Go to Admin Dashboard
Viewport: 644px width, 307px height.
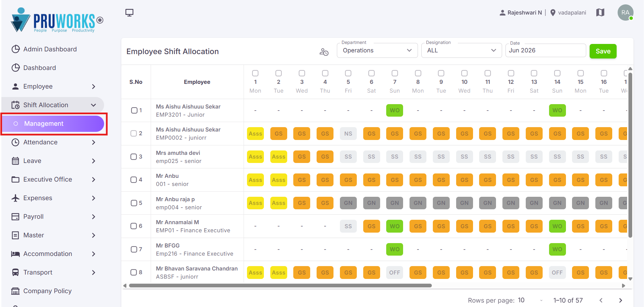point(50,49)
